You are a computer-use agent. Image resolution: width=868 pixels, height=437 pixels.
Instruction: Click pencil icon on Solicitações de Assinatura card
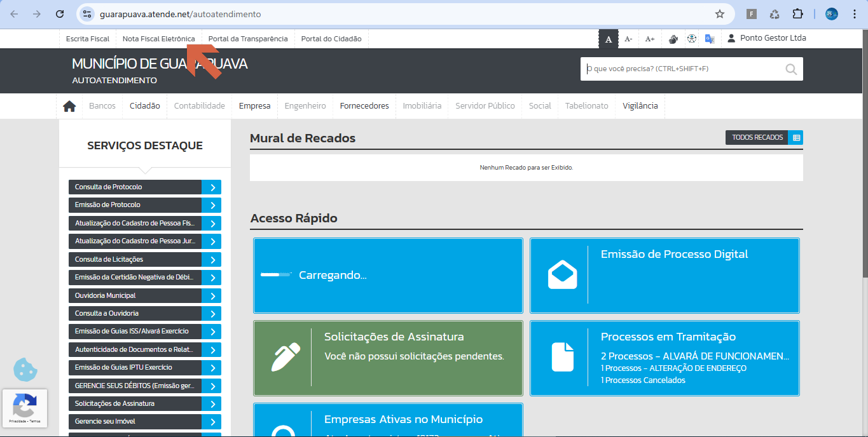coord(286,357)
